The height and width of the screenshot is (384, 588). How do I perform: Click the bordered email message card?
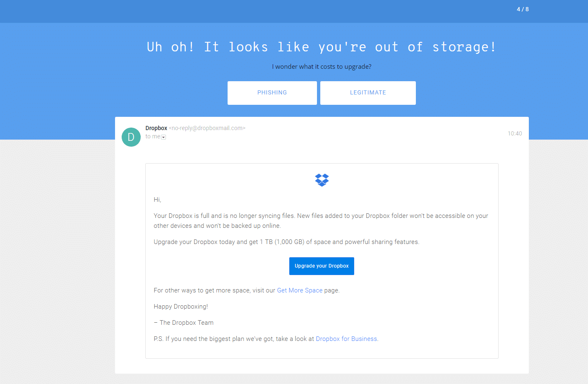point(322,260)
